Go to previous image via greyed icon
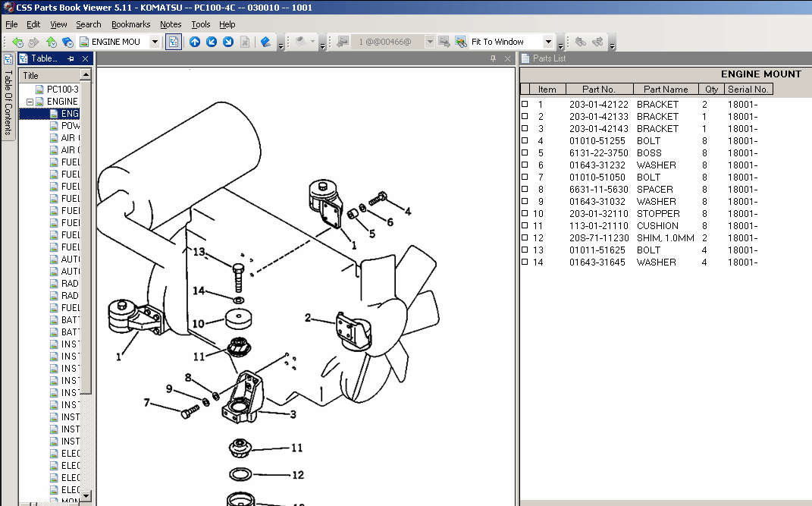The width and height of the screenshot is (812, 506). [x=342, y=42]
